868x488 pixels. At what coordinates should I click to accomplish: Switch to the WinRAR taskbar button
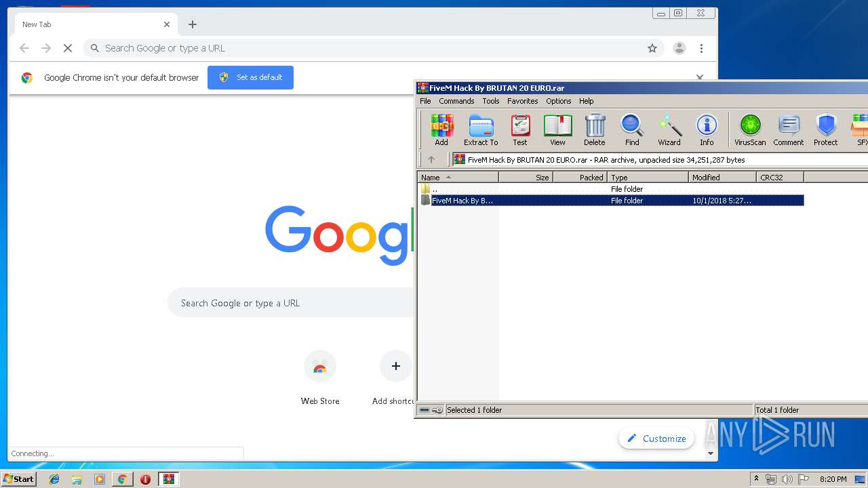tap(168, 479)
